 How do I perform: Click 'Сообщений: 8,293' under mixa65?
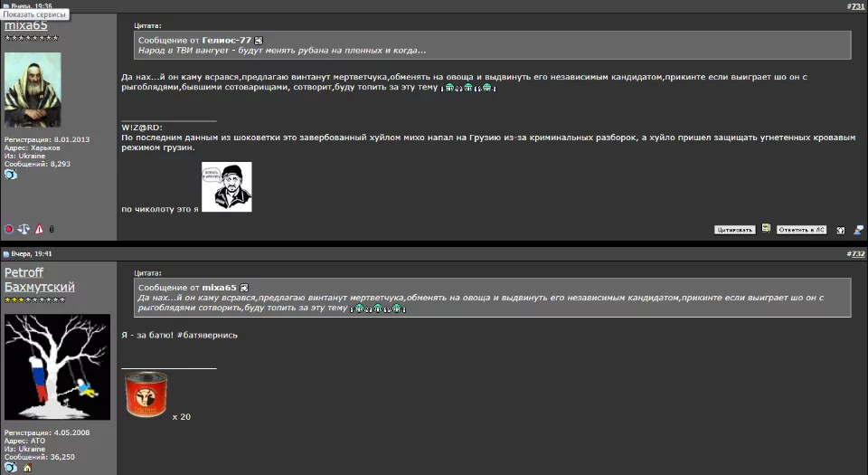click(x=38, y=164)
